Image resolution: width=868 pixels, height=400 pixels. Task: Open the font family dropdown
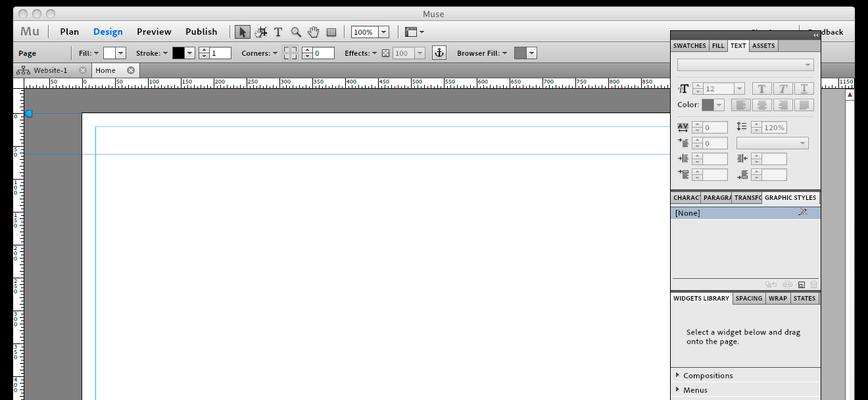(x=746, y=65)
